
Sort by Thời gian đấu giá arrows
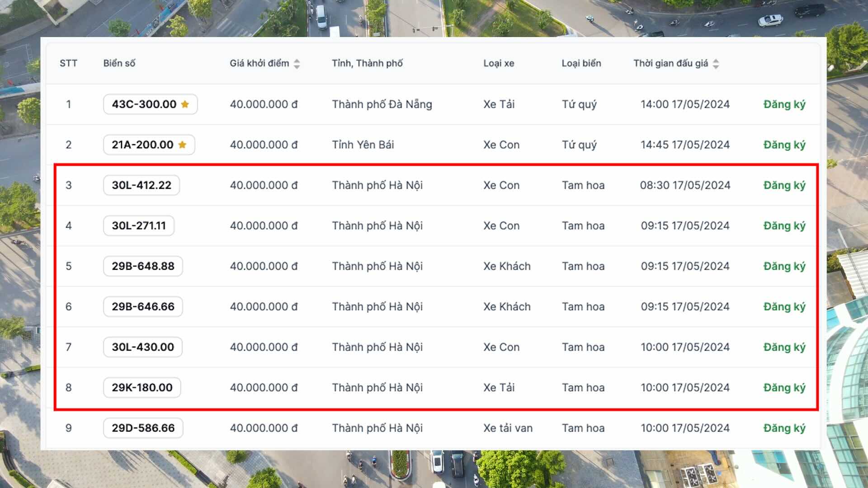pyautogui.click(x=716, y=64)
